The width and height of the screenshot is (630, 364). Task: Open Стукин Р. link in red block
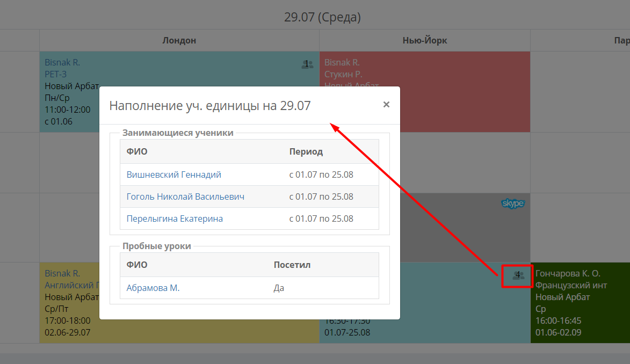[343, 74]
